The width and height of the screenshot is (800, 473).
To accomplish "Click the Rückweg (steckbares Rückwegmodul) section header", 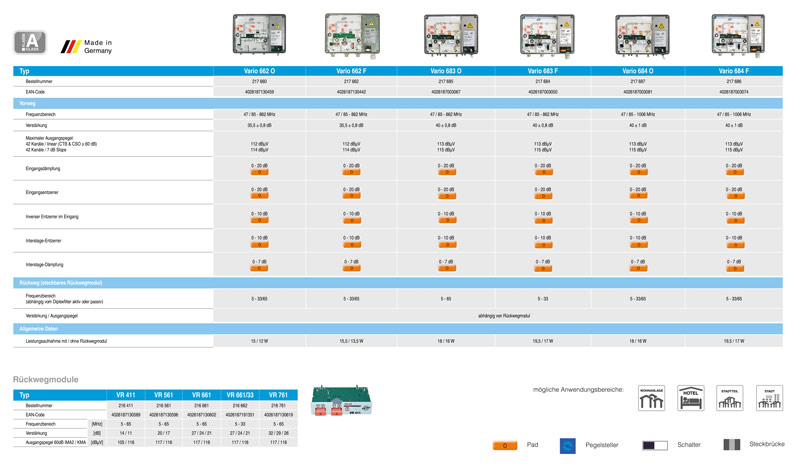I will [x=398, y=283].
